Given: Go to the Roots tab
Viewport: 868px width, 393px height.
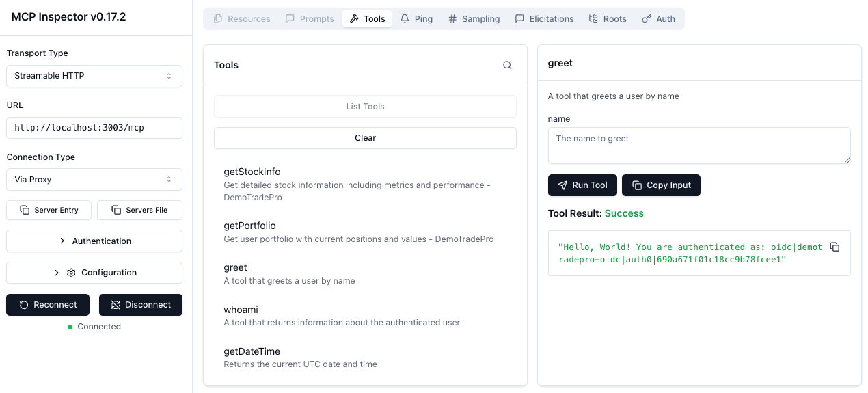Looking at the screenshot, I should coord(607,19).
